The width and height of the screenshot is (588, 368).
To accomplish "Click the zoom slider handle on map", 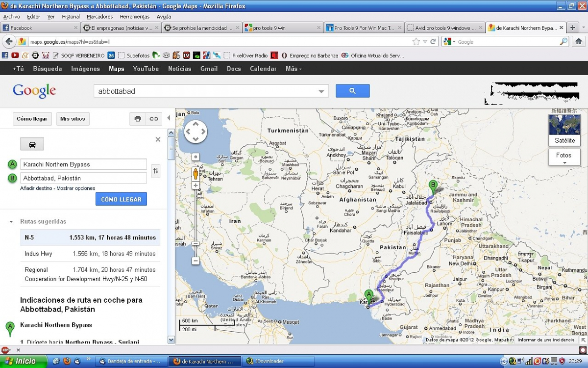I will coord(196,243).
